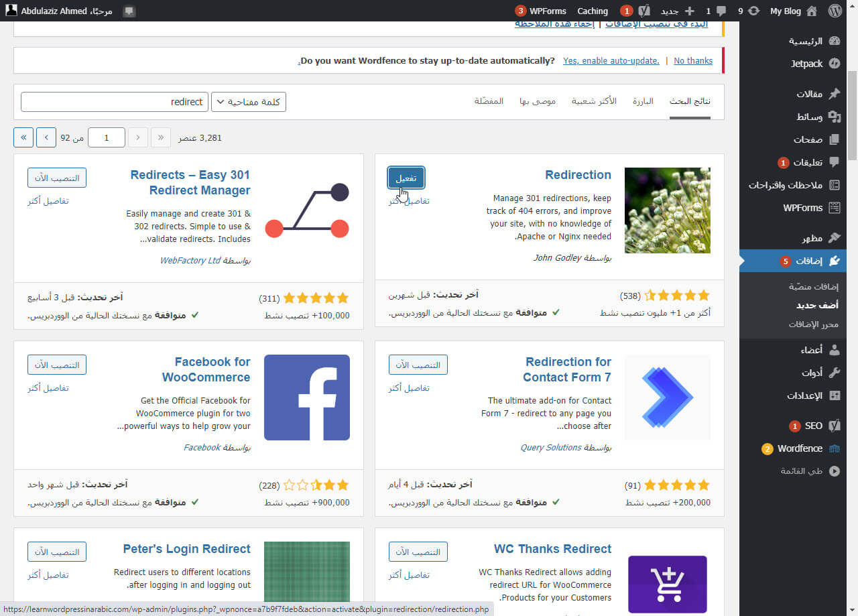This screenshot has width=858, height=616.
Task: Open Facebook for WooCommerce title link
Action: pos(206,369)
